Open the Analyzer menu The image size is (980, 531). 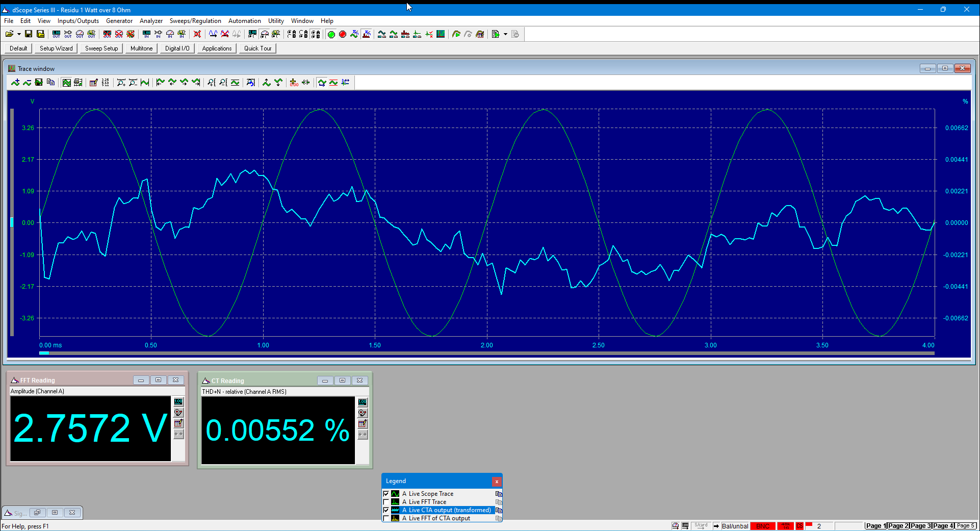coord(151,21)
